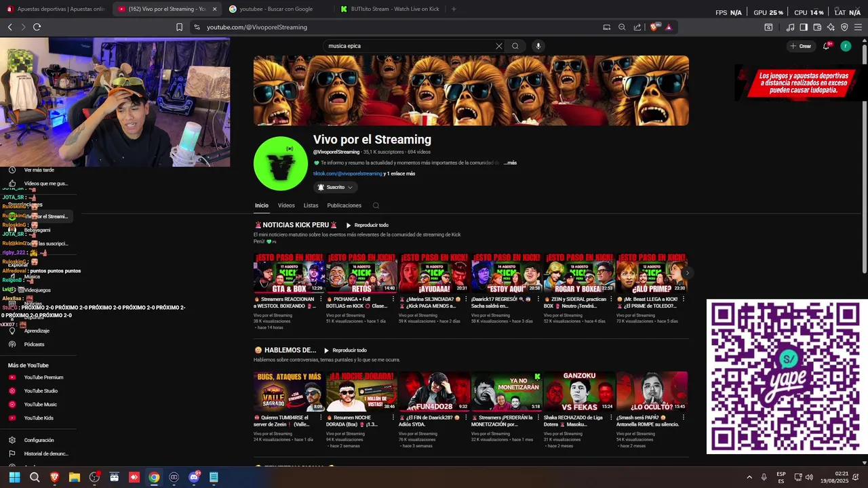The width and height of the screenshot is (868, 488).
Task: Open the Brave Shields lion icon
Action: click(654, 27)
